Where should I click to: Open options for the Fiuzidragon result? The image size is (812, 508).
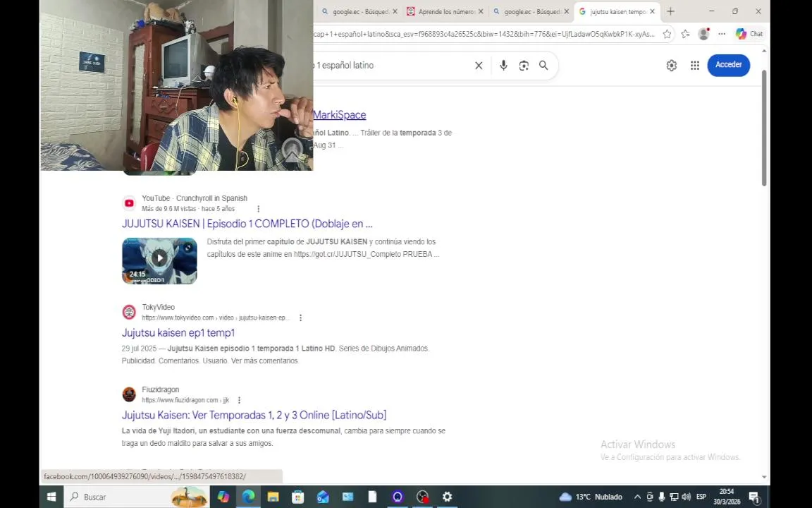tap(239, 400)
